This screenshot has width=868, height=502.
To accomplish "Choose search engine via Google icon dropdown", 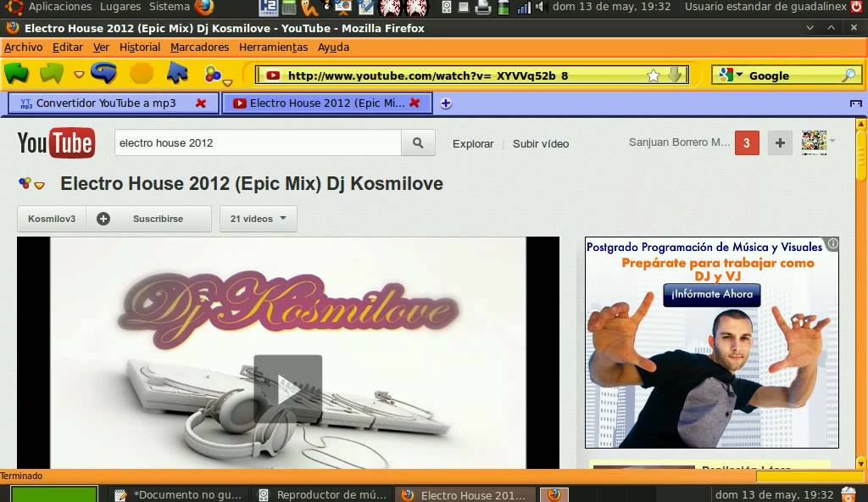I will (731, 75).
